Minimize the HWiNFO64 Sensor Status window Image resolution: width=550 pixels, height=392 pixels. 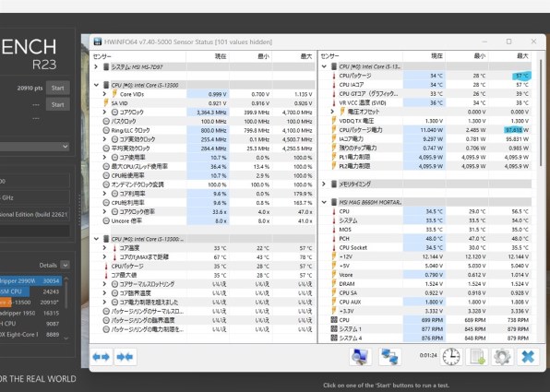(x=484, y=42)
